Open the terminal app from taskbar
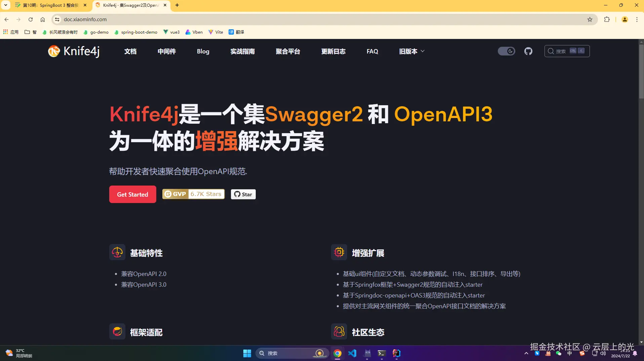The width and height of the screenshot is (644, 361). tap(381, 353)
